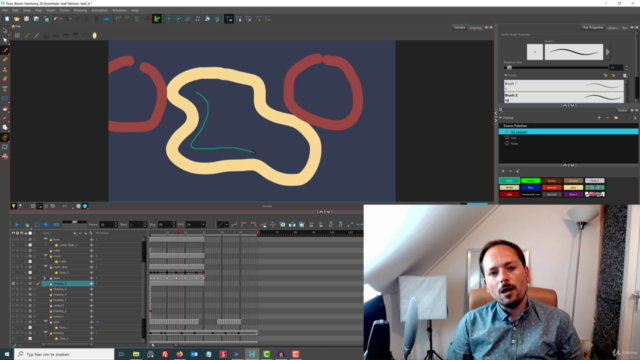This screenshot has width=640, height=360.
Task: Collapse the moon layer group
Action: tap(46, 256)
